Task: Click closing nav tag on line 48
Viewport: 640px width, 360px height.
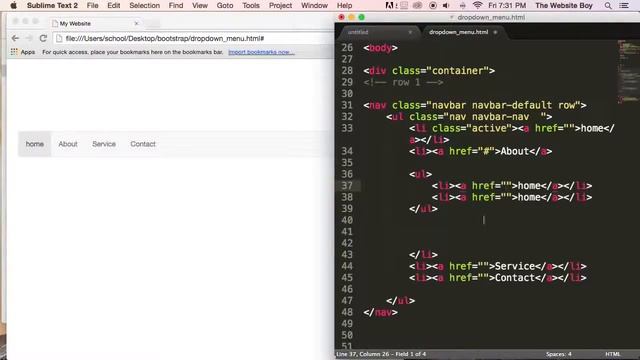Action: 380,312
